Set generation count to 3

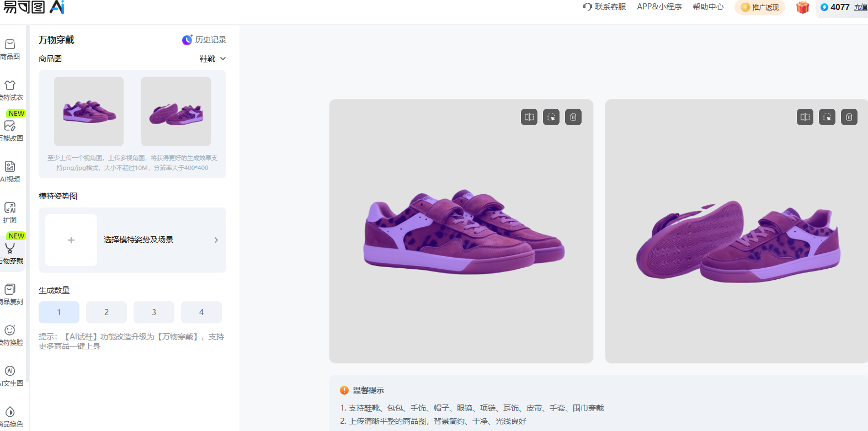pos(154,312)
